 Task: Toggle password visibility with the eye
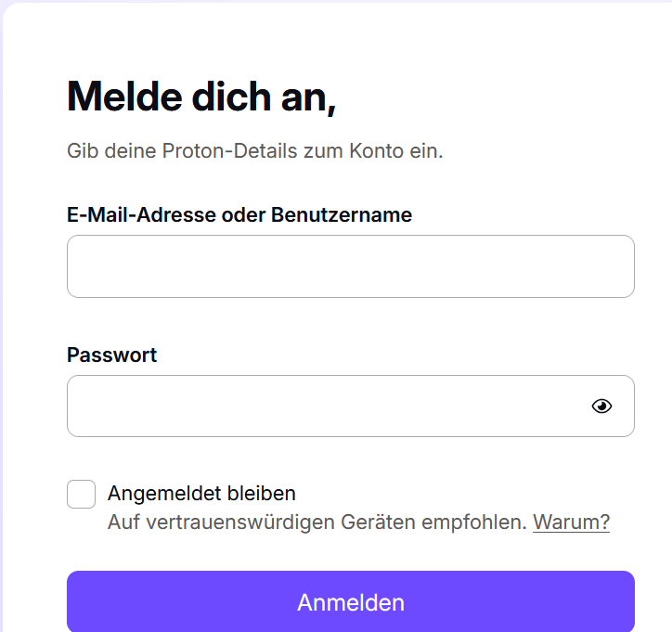(x=602, y=406)
